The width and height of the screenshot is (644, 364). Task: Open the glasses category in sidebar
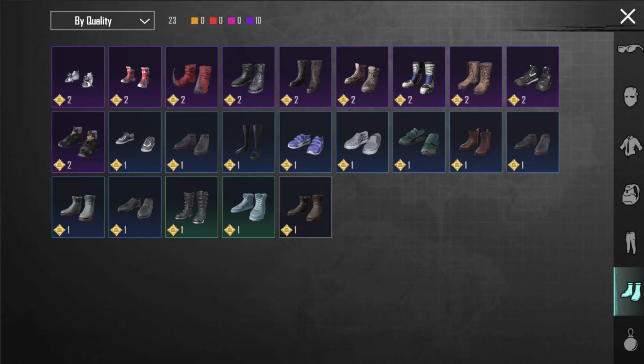pyautogui.click(x=630, y=49)
